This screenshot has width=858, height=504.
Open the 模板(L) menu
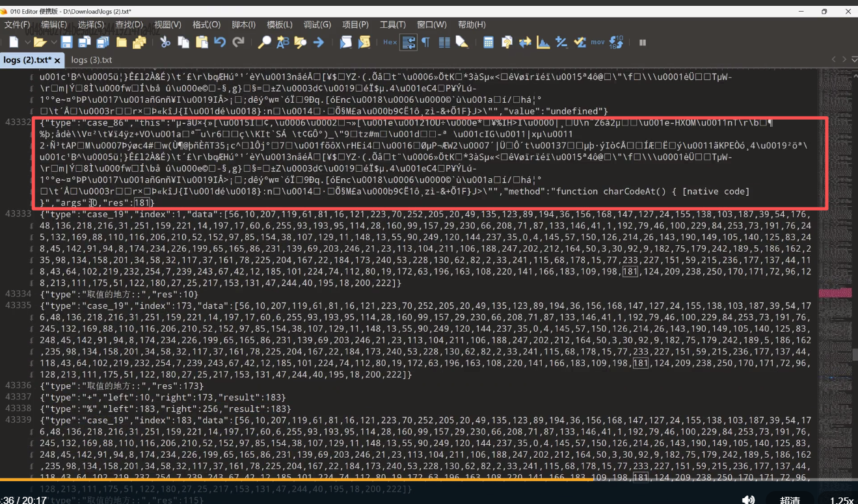(x=280, y=25)
